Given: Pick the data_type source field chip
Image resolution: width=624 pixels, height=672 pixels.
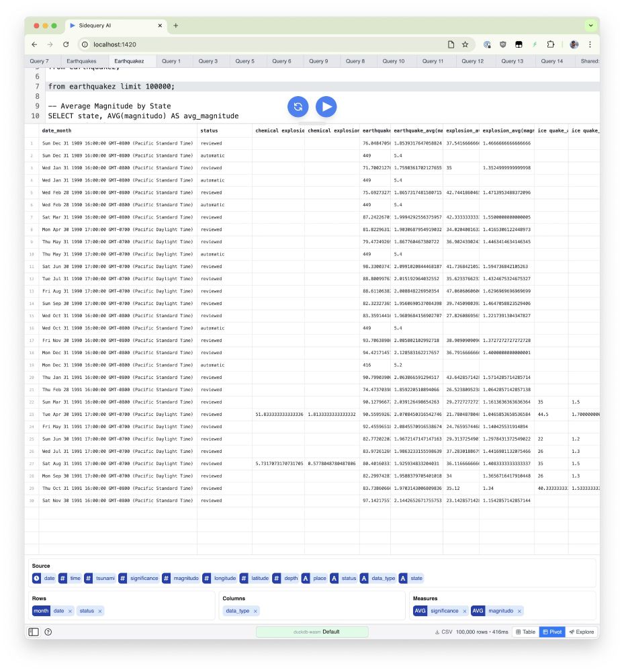Looking at the screenshot, I should tap(378, 578).
